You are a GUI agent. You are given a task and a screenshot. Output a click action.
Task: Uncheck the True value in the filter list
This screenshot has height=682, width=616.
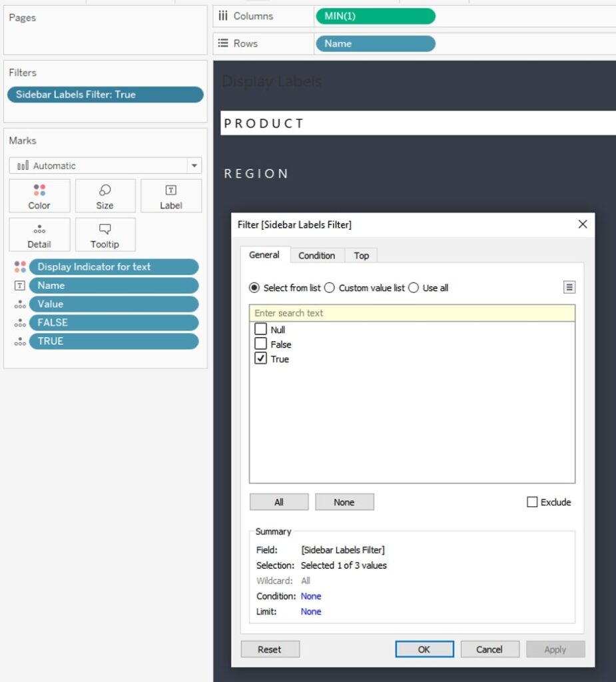(x=260, y=359)
